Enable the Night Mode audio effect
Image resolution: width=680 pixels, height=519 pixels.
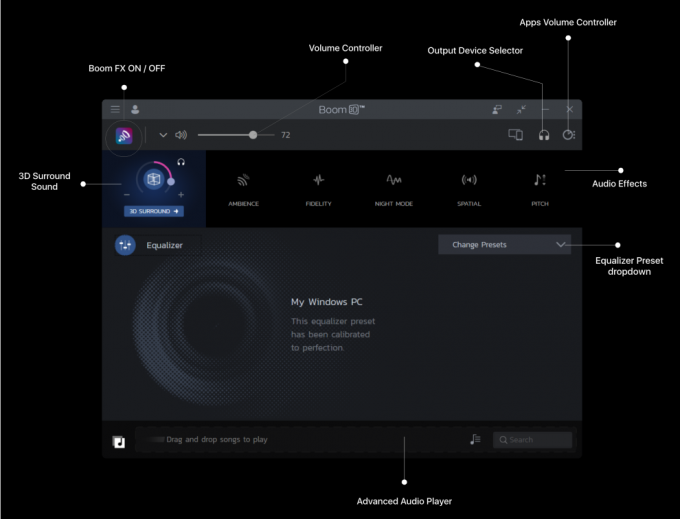394,190
